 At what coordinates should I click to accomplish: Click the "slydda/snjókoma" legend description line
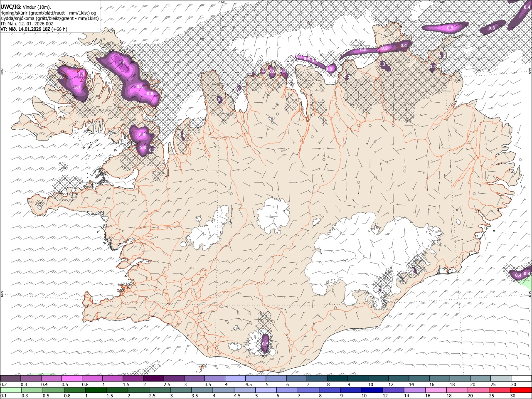(x=49, y=18)
